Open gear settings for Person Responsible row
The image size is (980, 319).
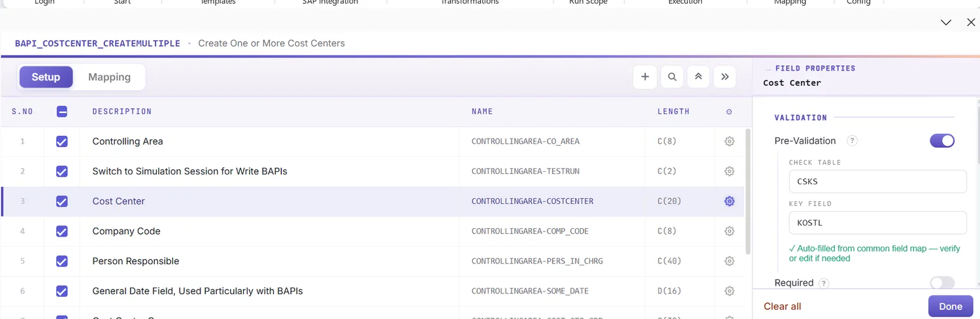[x=730, y=261]
